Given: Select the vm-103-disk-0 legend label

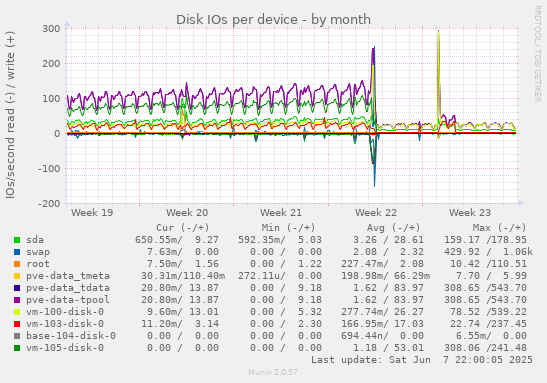Looking at the screenshot, I should [65, 324].
